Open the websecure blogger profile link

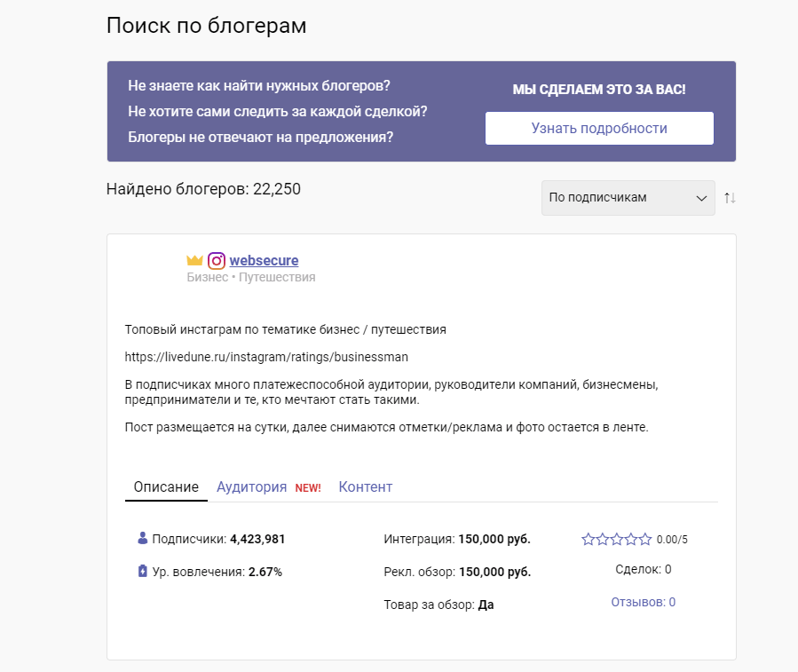click(264, 261)
